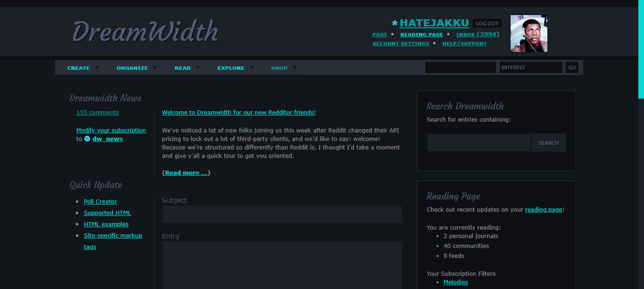Open the CREATE menu

pyautogui.click(x=79, y=68)
